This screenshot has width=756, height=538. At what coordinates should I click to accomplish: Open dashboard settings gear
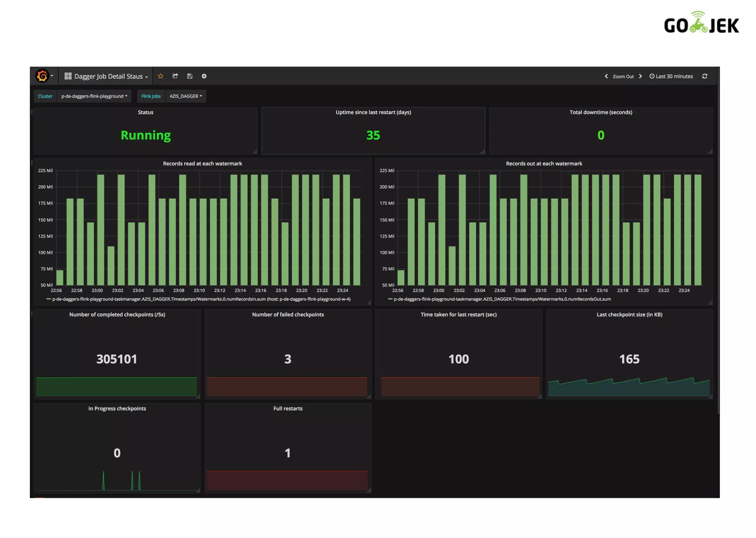(x=204, y=76)
